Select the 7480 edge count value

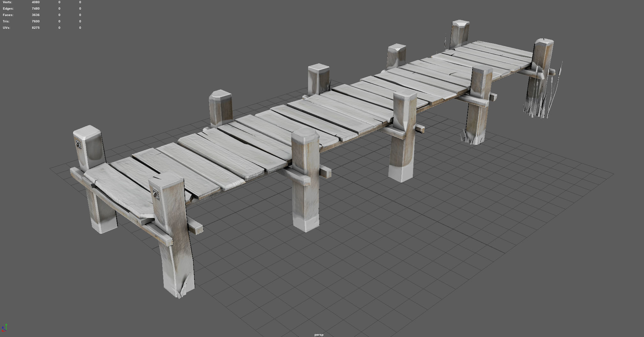pos(36,9)
